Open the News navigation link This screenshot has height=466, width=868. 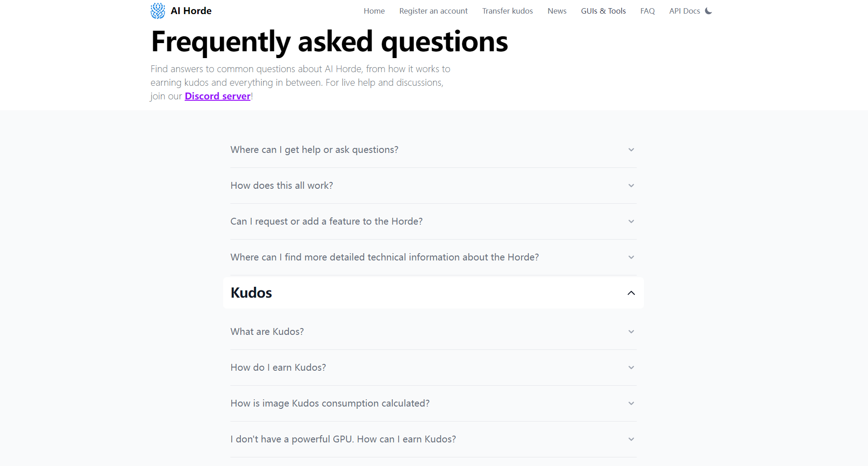557,11
